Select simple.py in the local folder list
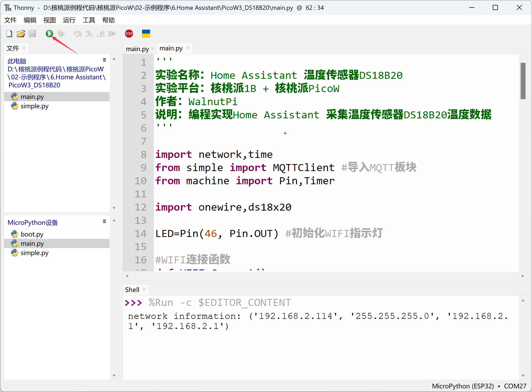 (x=57, y=106)
